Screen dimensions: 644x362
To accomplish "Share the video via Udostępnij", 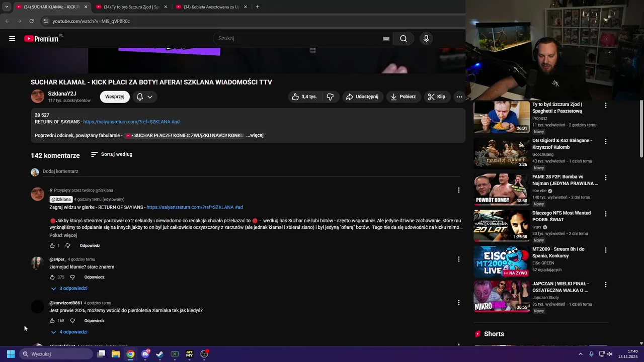I will [363, 97].
